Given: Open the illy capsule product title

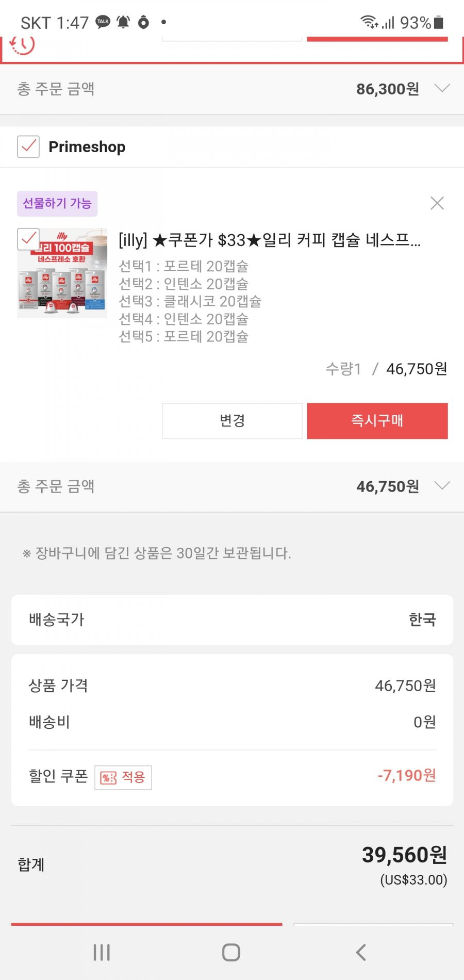Looking at the screenshot, I should pyautogui.click(x=270, y=240).
